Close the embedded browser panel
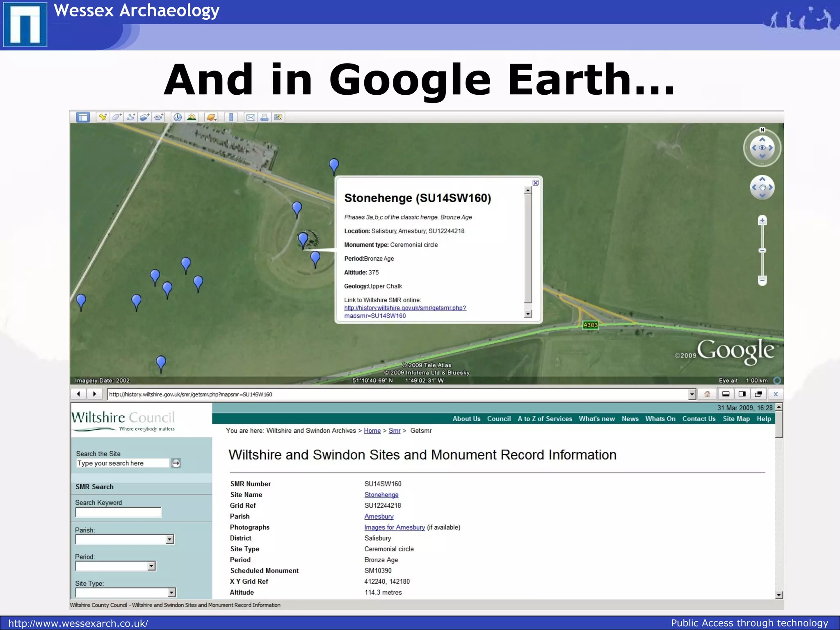840x630 pixels. point(775,394)
